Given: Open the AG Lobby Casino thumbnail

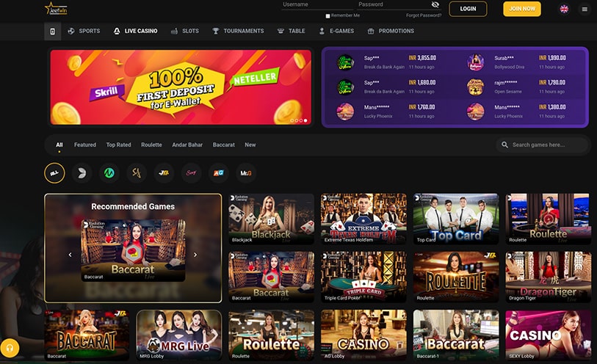Looking at the screenshot, I should tap(363, 335).
